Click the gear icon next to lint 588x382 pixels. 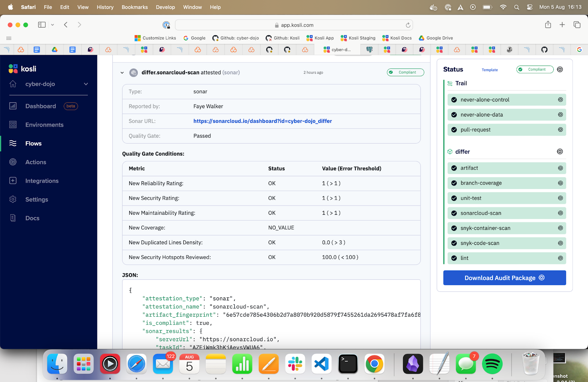tap(560, 258)
